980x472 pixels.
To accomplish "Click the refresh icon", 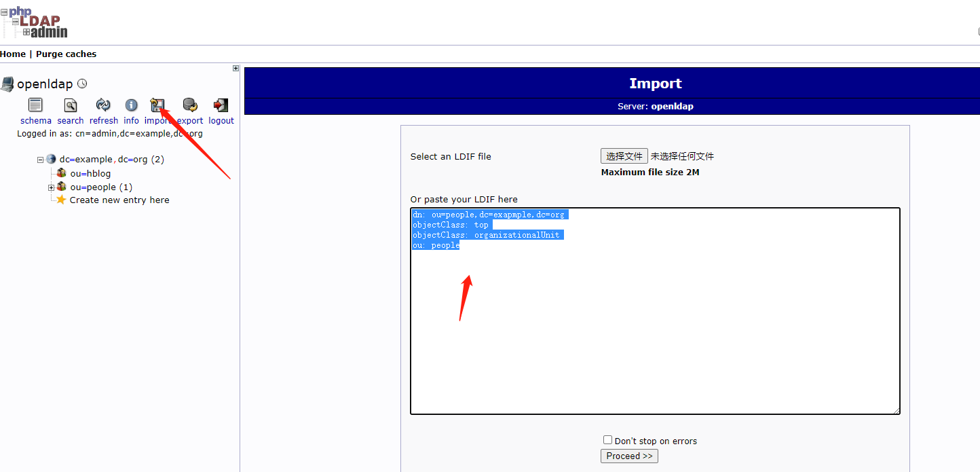I will [x=103, y=105].
